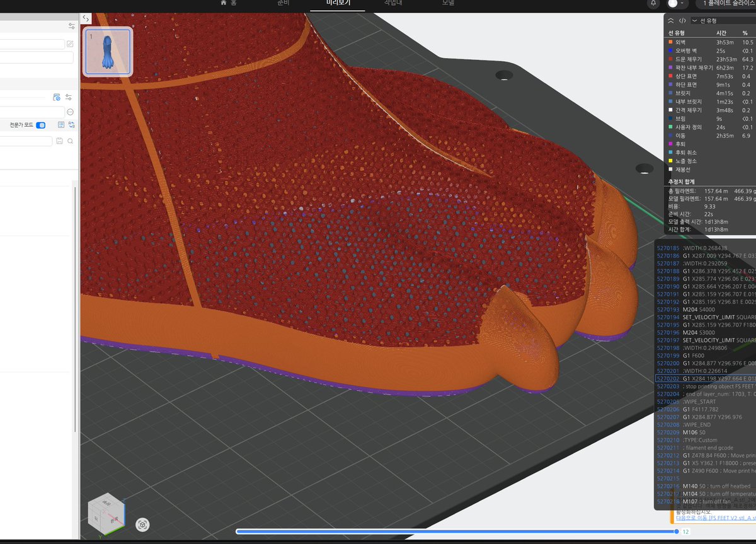
Task: Toggle visibility of 이동 line type
Action: 711,136
